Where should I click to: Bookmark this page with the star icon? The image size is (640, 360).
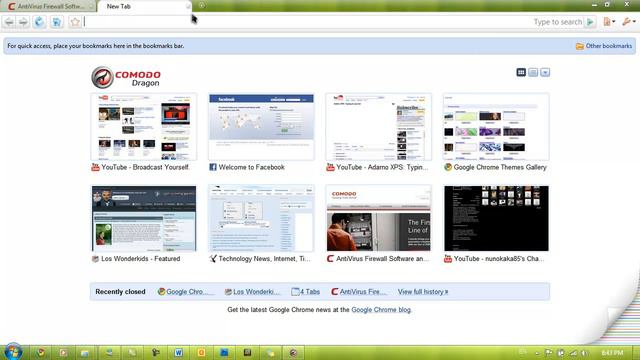pos(75,22)
